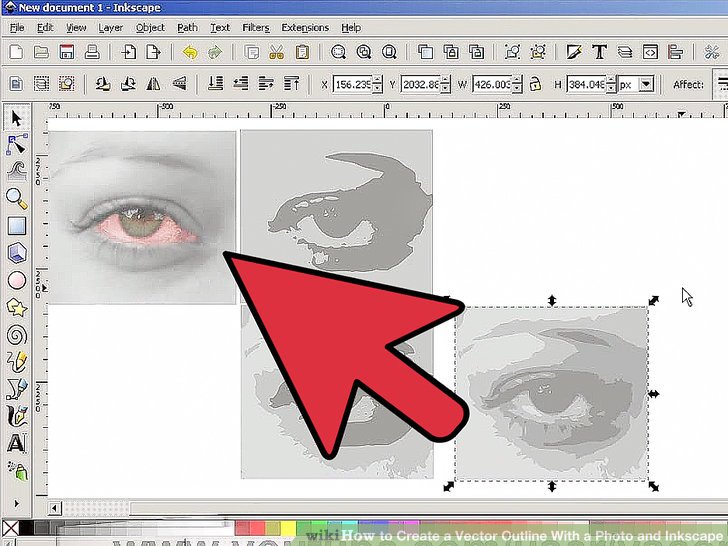Click the W width input field

tap(492, 84)
